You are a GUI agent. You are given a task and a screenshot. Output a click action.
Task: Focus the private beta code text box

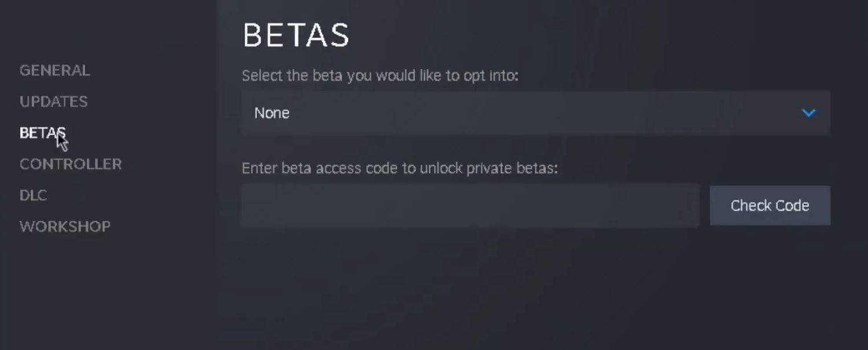click(470, 206)
